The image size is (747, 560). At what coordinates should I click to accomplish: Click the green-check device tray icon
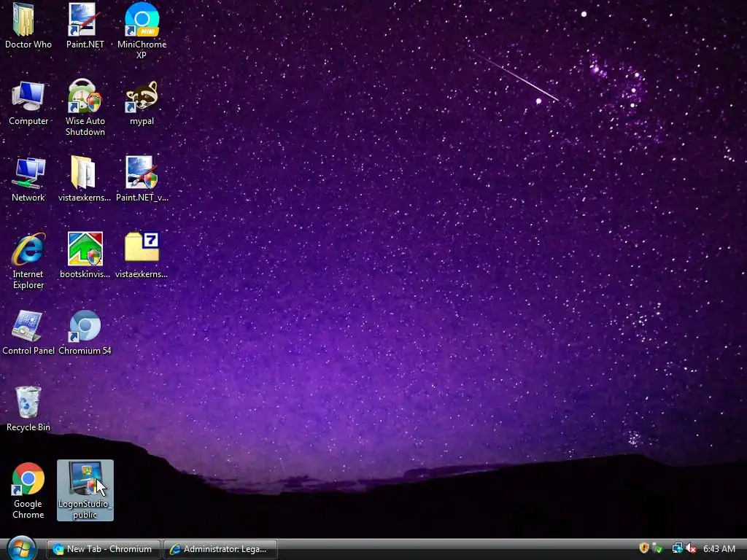pyautogui.click(x=657, y=548)
